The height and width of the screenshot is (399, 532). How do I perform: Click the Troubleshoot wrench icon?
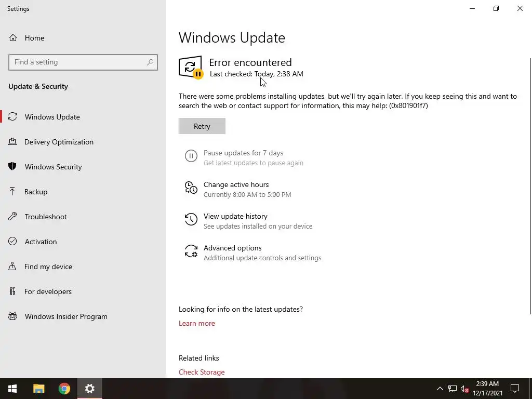point(12,216)
